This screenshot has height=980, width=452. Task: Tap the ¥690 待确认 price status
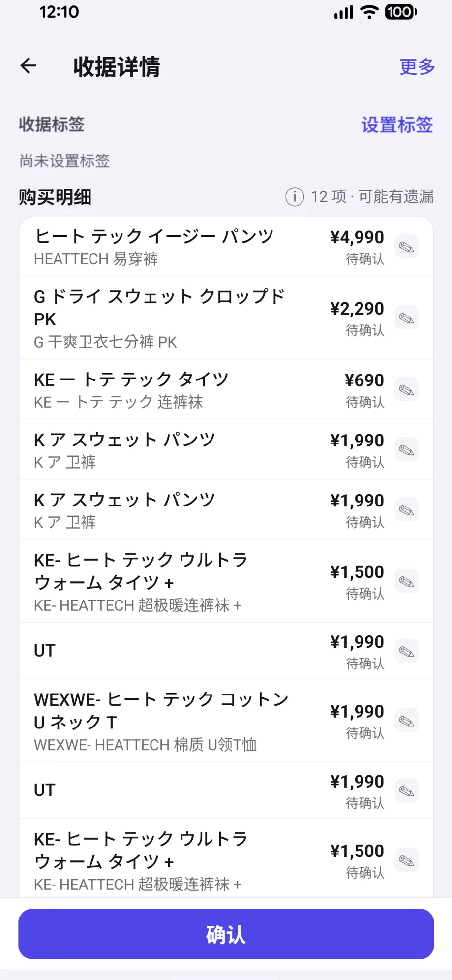tap(364, 390)
